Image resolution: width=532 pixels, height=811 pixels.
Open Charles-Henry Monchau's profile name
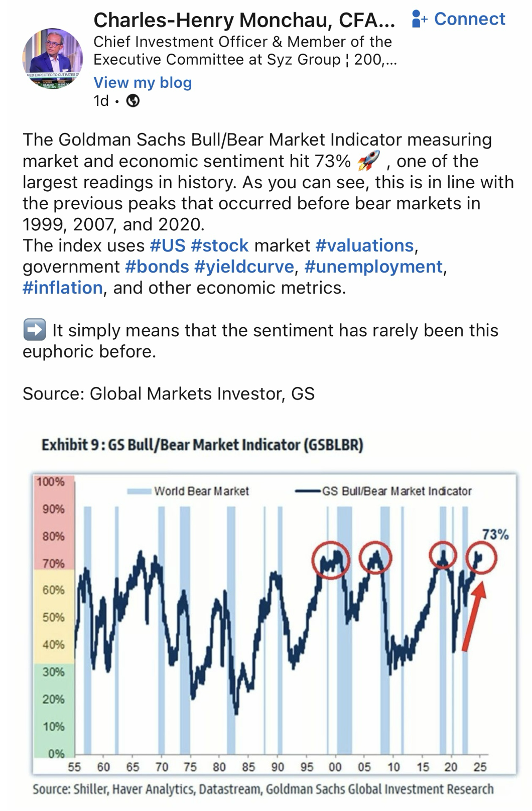tap(244, 20)
